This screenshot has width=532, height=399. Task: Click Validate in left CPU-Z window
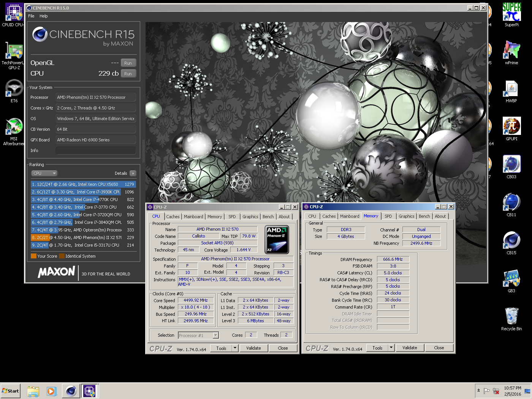(253, 348)
